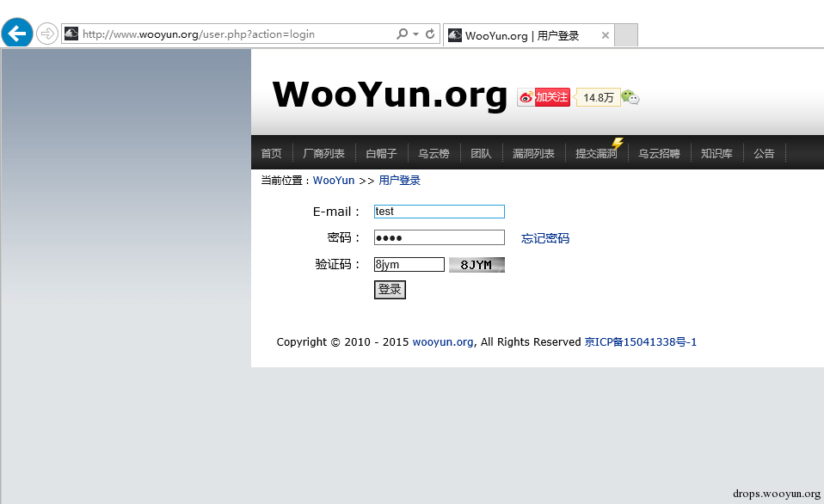
Task: Focus the E-mail input field
Action: coord(440,212)
